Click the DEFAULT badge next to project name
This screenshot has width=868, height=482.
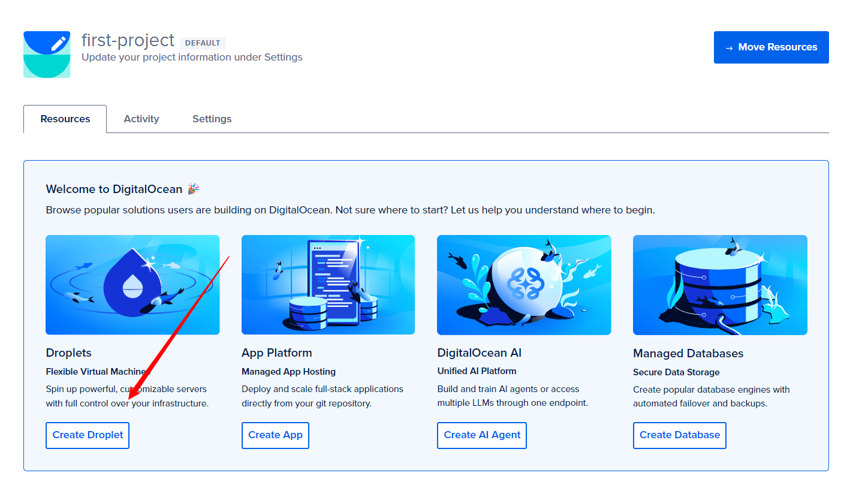click(203, 43)
